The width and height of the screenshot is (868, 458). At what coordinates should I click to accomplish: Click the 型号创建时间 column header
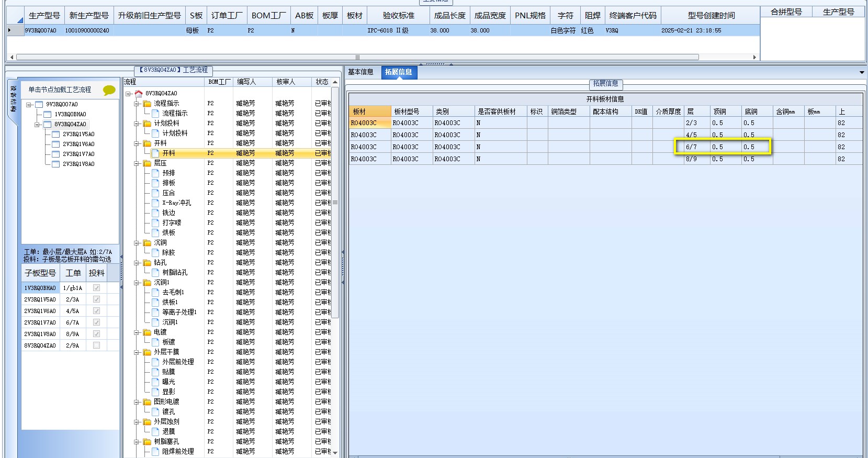(711, 16)
